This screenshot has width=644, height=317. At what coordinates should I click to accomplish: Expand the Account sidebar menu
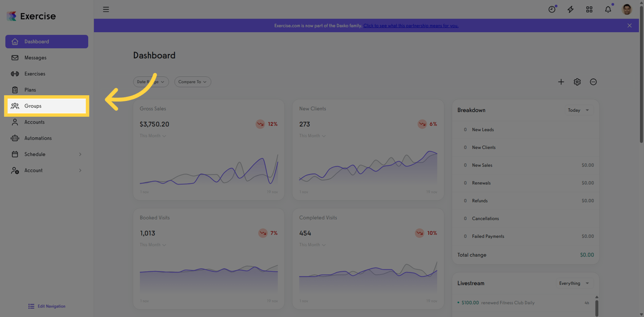point(33,170)
